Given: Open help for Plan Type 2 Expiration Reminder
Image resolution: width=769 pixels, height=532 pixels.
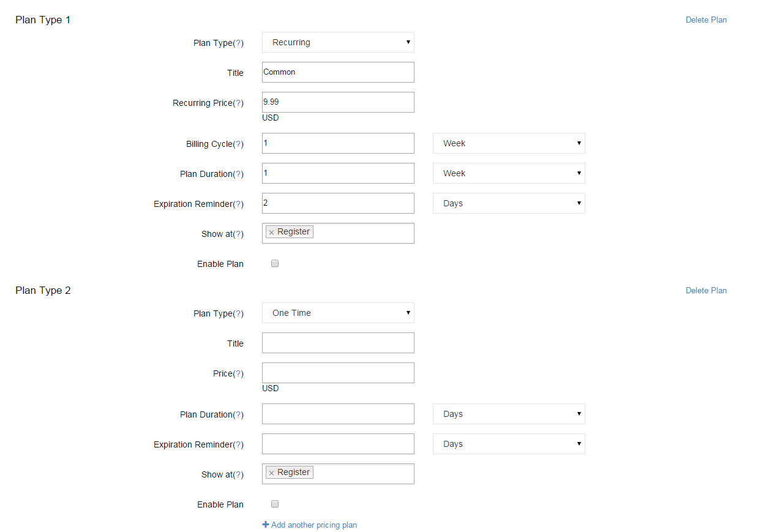Looking at the screenshot, I should point(238,444).
